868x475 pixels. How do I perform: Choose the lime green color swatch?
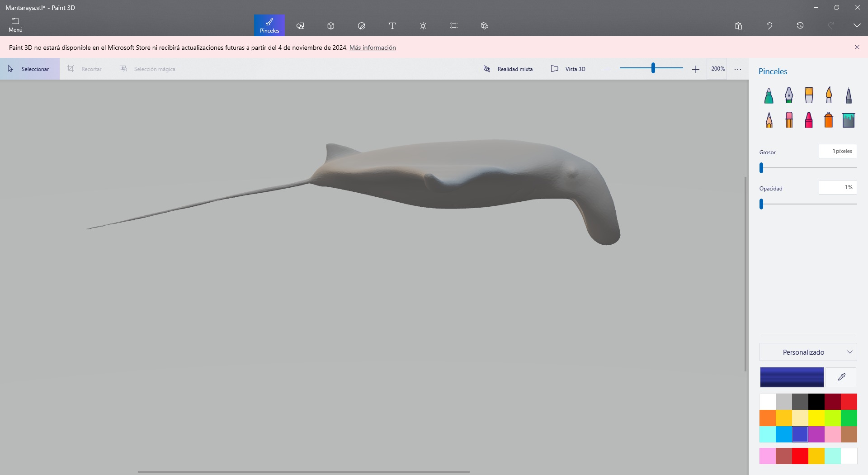pos(833,418)
